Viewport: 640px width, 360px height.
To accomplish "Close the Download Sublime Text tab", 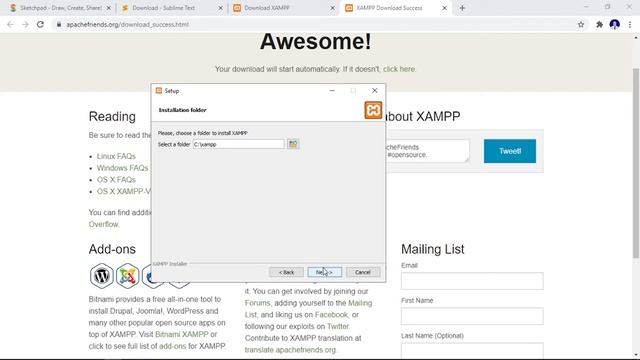I will point(220,8).
